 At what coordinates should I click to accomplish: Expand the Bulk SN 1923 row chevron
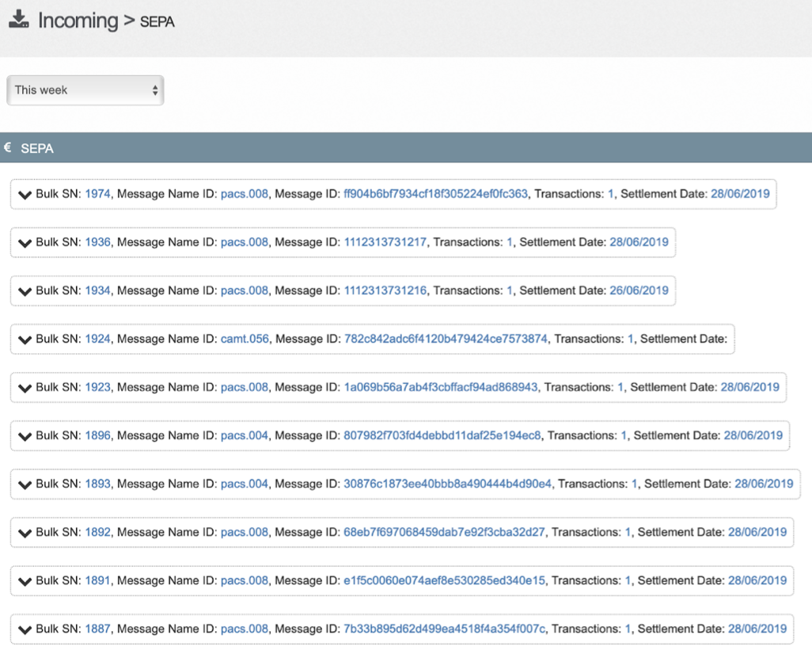(x=25, y=388)
